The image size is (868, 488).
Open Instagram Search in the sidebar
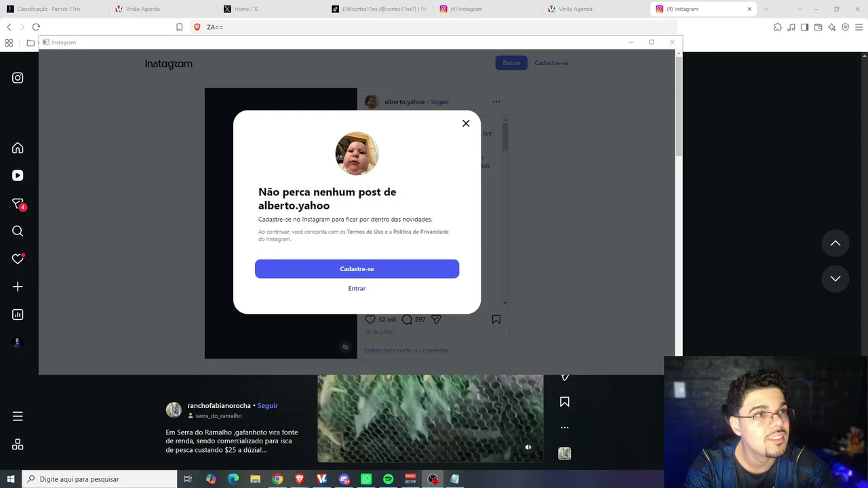18,231
